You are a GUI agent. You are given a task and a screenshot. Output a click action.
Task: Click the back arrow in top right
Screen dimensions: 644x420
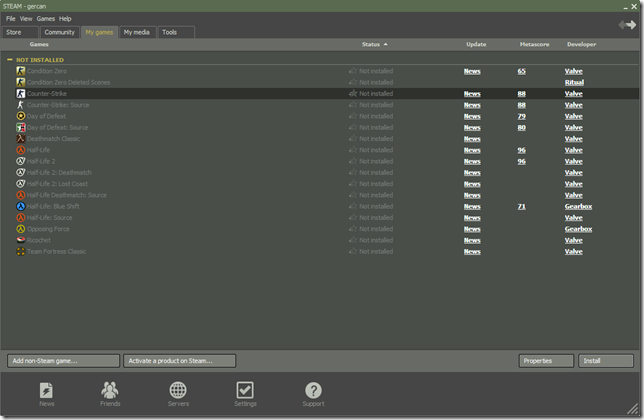pos(622,25)
